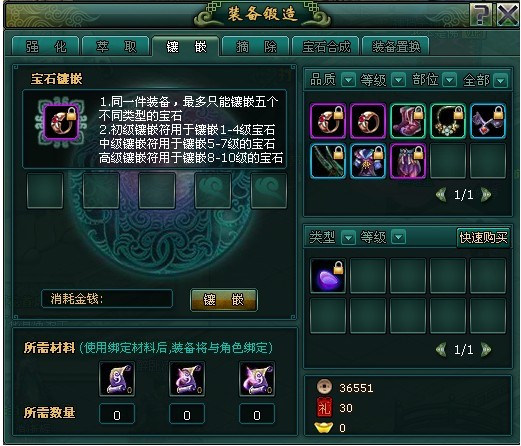521x446 pixels.
Task: Click the first empty gem socket slot
Action: [x=45, y=191]
